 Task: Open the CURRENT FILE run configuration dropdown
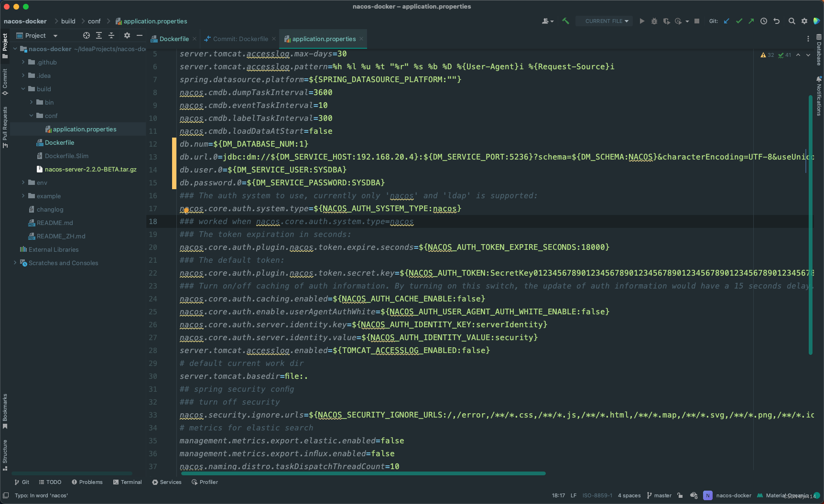pyautogui.click(x=604, y=21)
